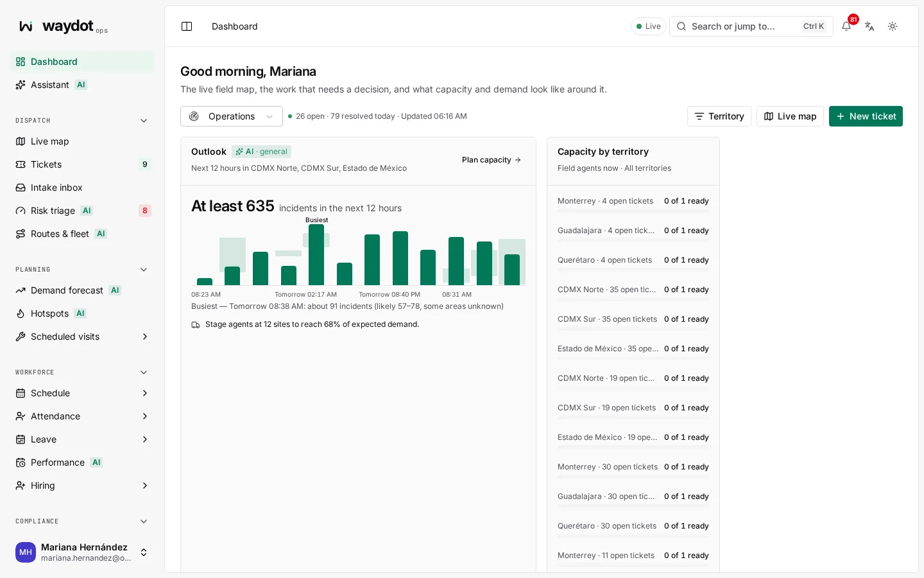
Task: Click the Leave icon
Action: coord(21,439)
